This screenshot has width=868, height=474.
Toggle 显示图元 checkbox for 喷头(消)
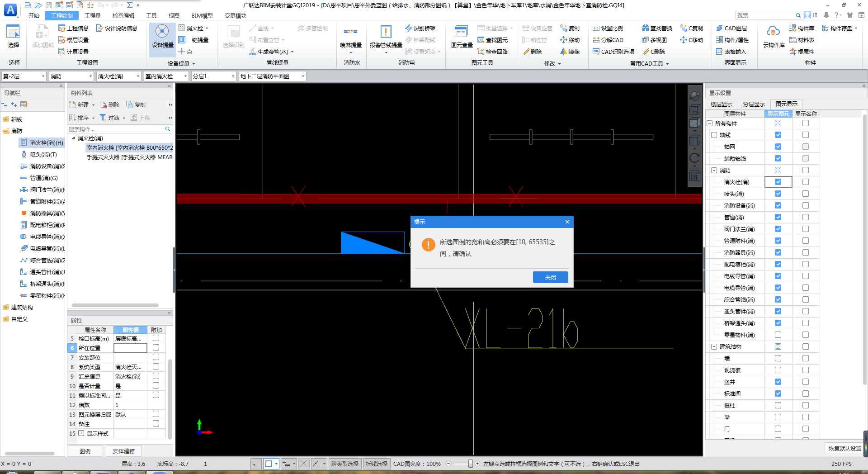coord(778,194)
